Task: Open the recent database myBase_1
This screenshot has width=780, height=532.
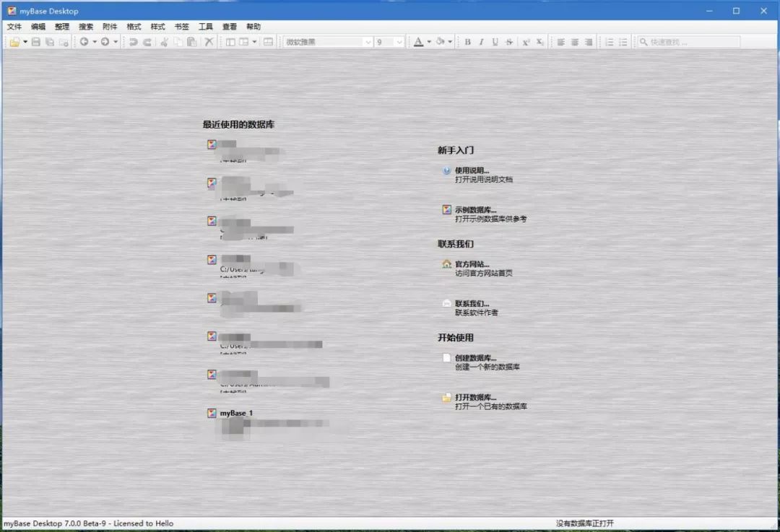Action: pyautogui.click(x=236, y=413)
